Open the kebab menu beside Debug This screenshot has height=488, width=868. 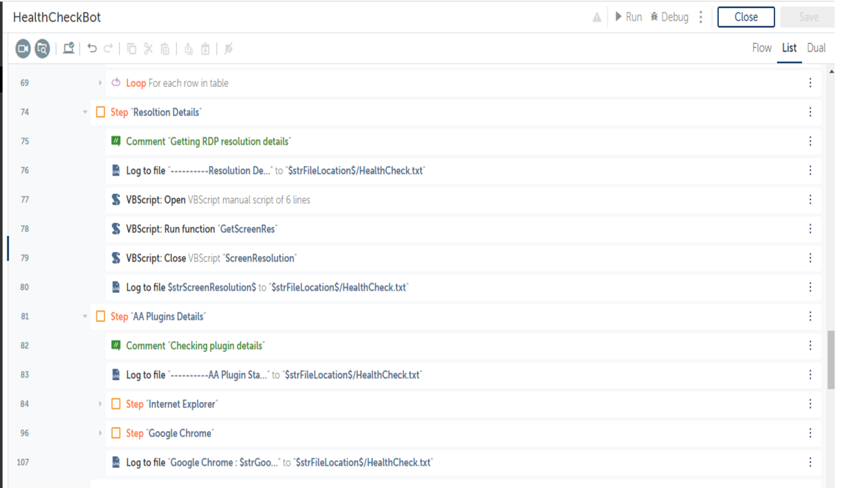point(701,17)
